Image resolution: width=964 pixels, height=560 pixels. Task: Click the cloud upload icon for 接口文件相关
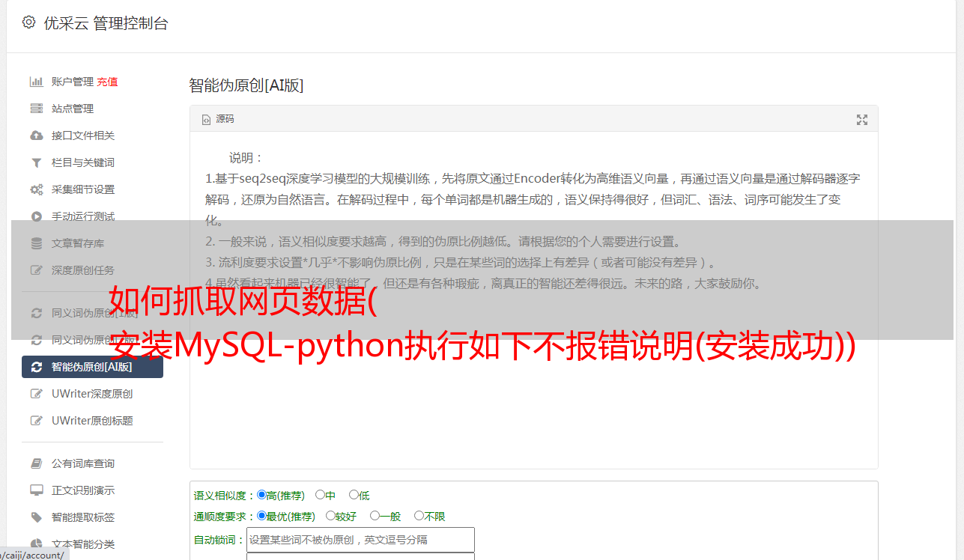(36, 136)
